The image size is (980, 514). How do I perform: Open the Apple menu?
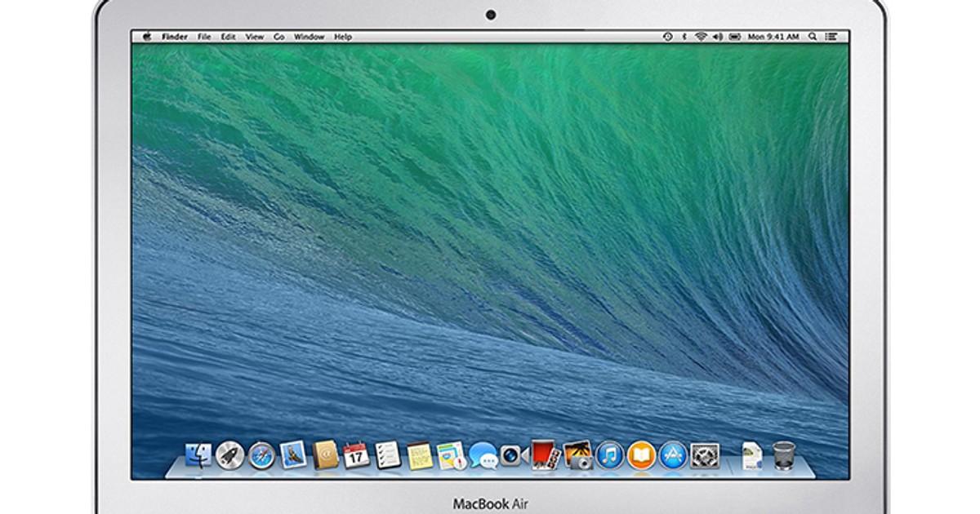pyautogui.click(x=146, y=37)
